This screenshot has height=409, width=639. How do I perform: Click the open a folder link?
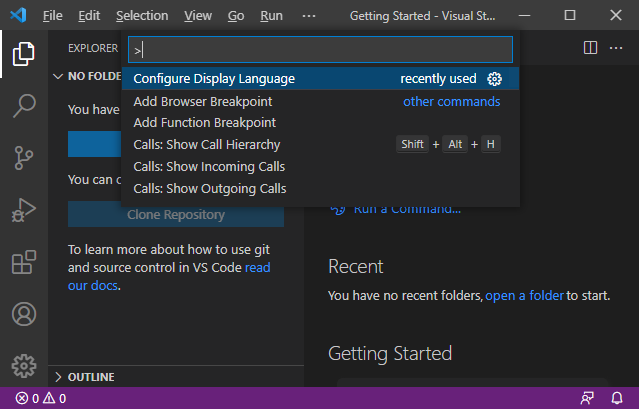(524, 296)
